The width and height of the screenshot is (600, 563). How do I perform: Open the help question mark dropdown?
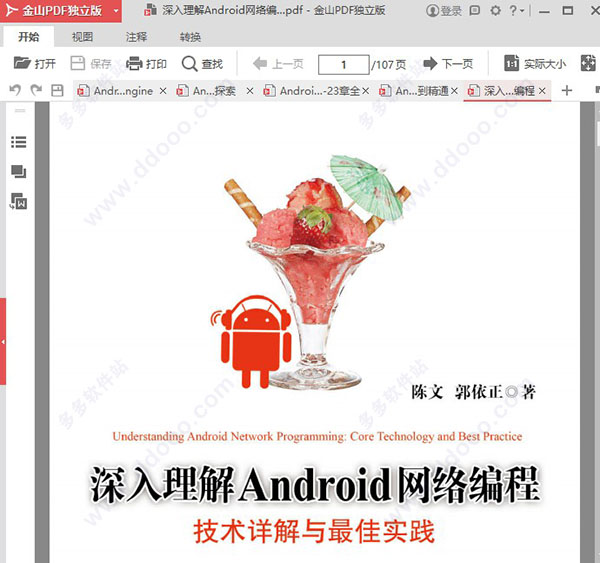coord(517,10)
